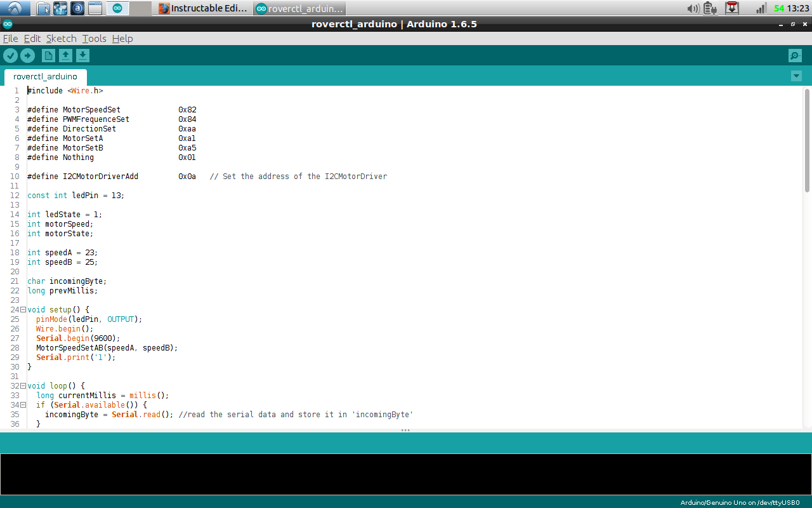Viewport: 812px width, 508px height.
Task: Switch to the Instructable Editor Firefox window
Action: click(204, 8)
